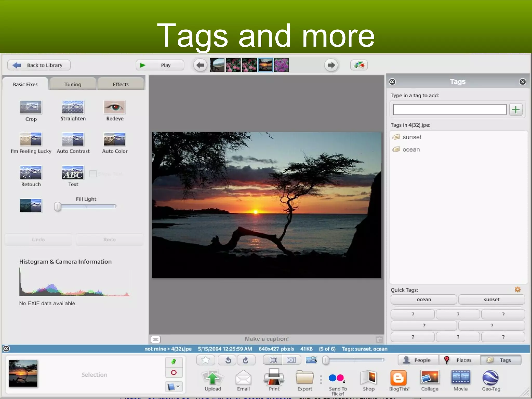Viewport: 532px width, 399px height.
Task: Apply the Auto Contrast fix
Action: [73, 139]
